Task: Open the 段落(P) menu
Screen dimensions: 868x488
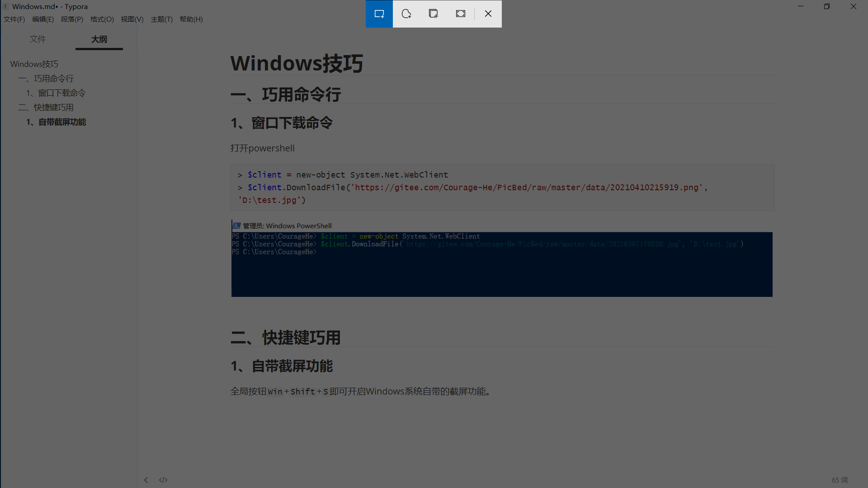Action: 72,19
